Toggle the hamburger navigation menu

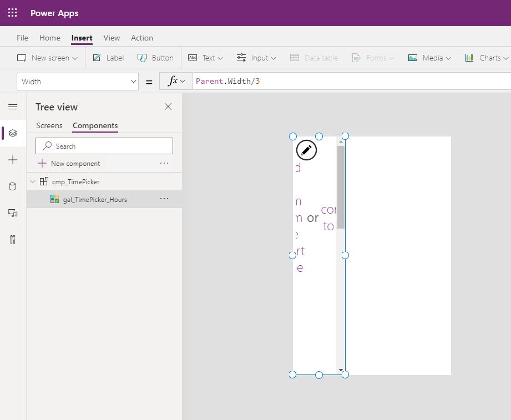[13, 107]
